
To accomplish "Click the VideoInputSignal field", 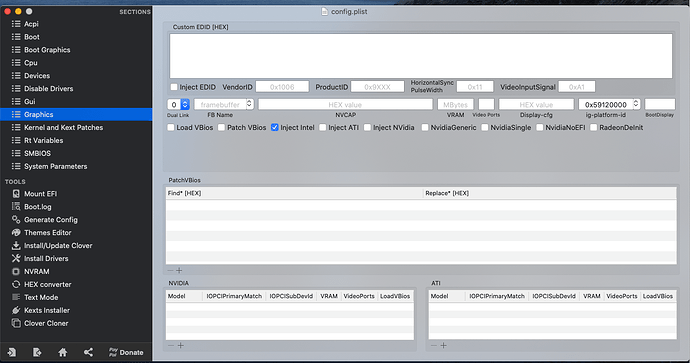I will [x=576, y=87].
